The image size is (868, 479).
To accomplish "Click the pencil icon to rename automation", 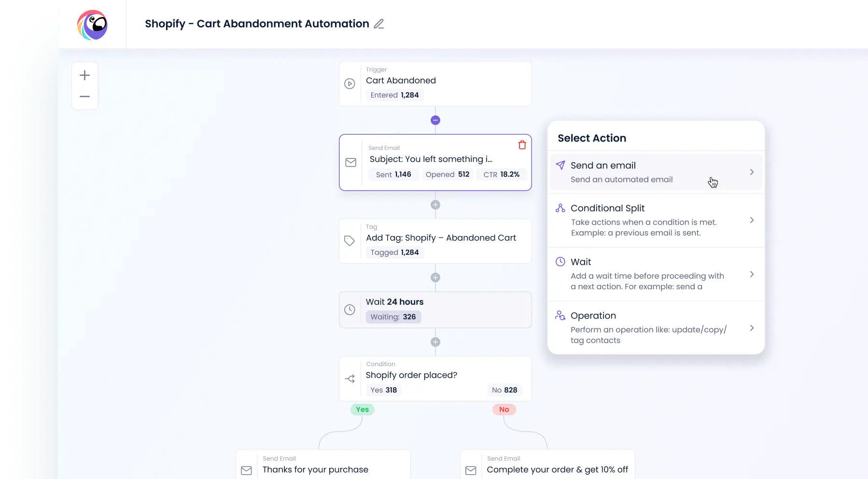I will 379,24.
